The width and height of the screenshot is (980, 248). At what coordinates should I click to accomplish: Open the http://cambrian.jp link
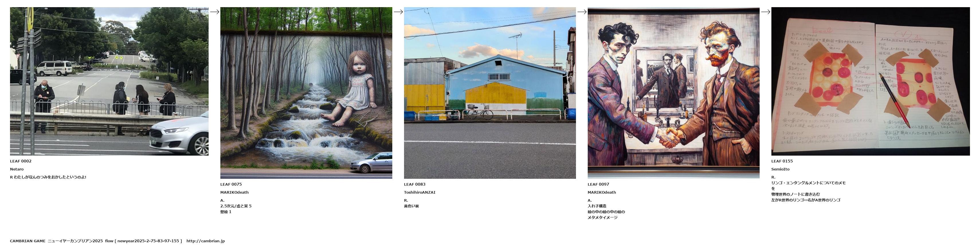205,241
